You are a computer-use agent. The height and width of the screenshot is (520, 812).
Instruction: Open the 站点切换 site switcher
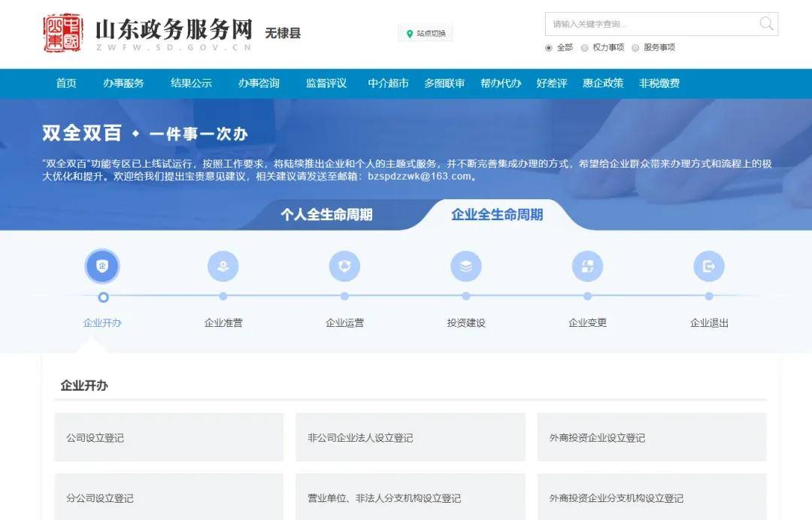click(x=426, y=33)
